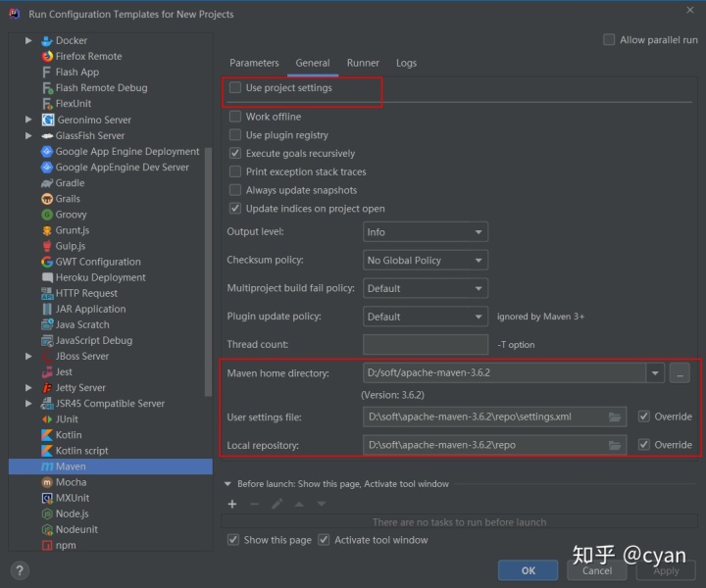The width and height of the screenshot is (706, 588).
Task: Select the Geronimo Server icon
Action: (x=48, y=120)
